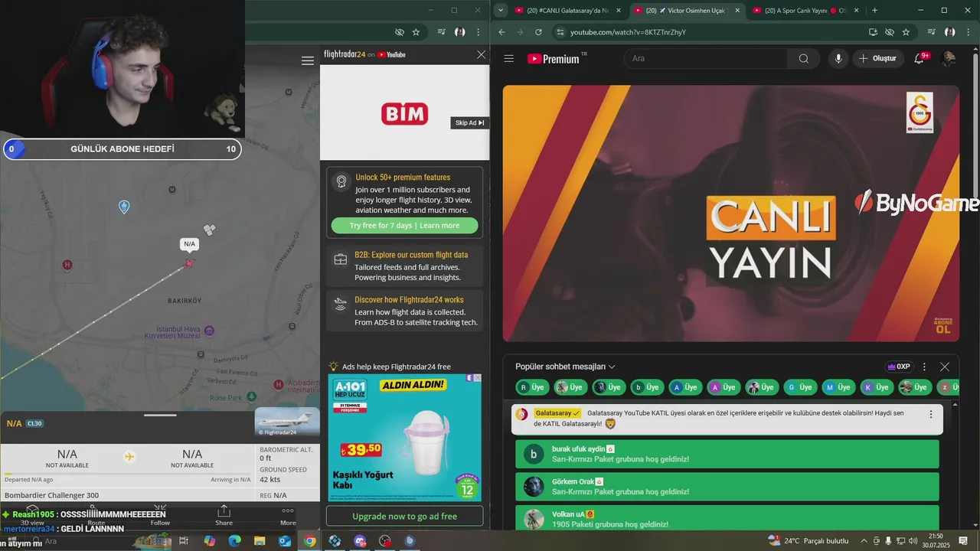This screenshot has height=551, width=980.
Task: Click the 0XP points badge in chat
Action: 899,367
